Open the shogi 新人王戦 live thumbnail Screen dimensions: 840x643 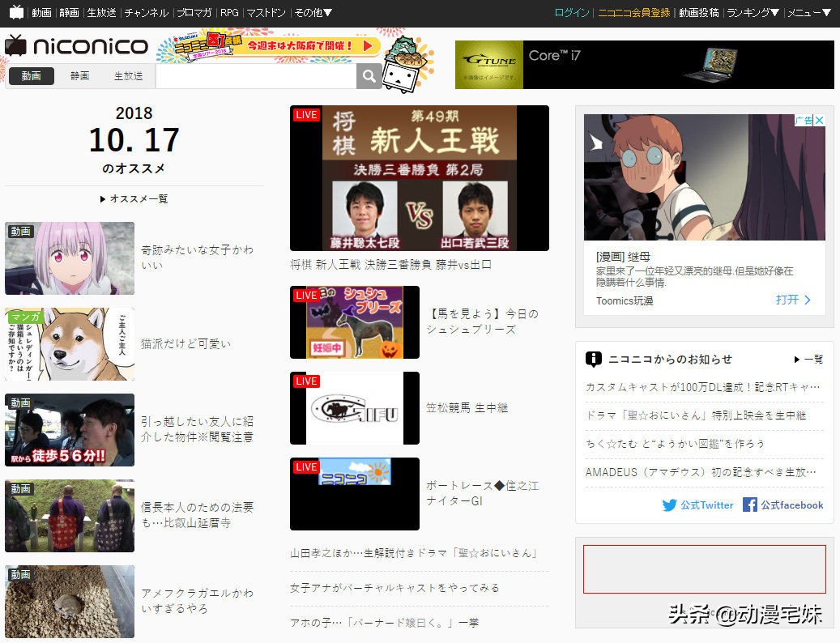pos(420,178)
